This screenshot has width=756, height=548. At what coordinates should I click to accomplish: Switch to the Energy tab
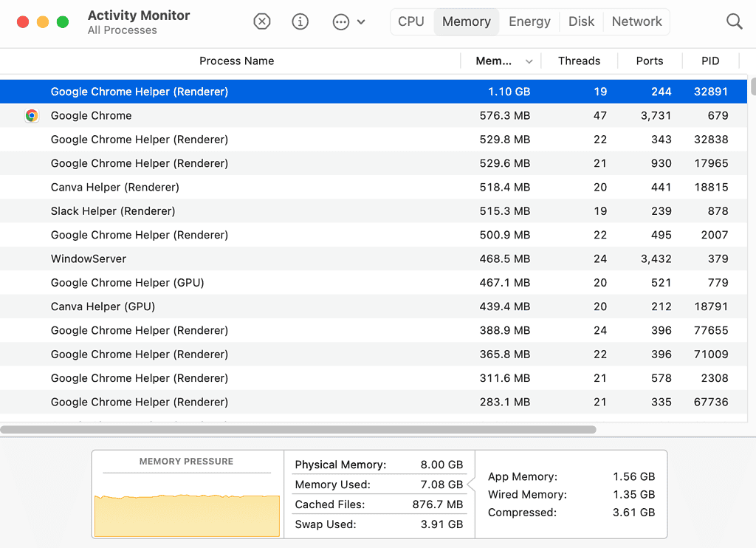[x=529, y=21]
